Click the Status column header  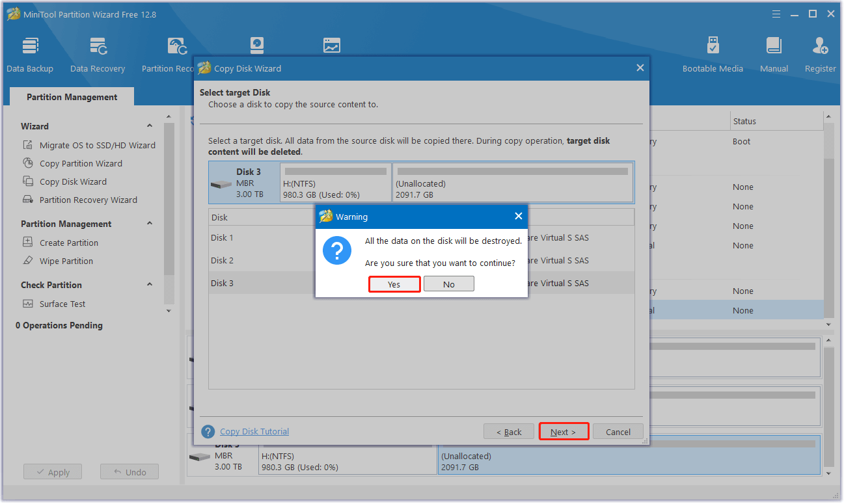(x=777, y=121)
